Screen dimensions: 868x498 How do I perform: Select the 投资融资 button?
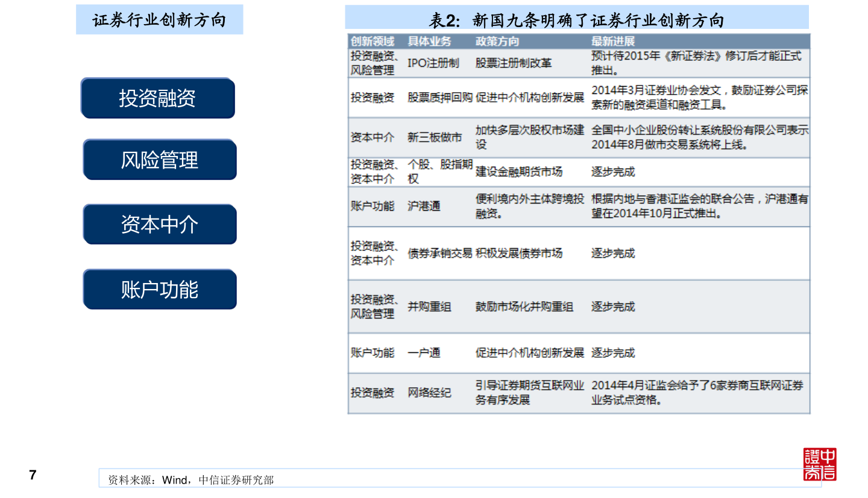coord(158,98)
